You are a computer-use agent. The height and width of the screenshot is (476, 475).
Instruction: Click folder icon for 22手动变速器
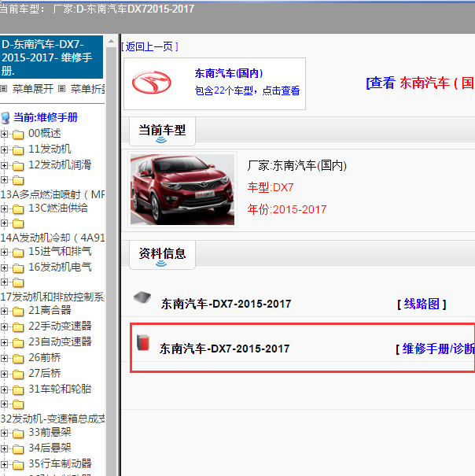18,327
